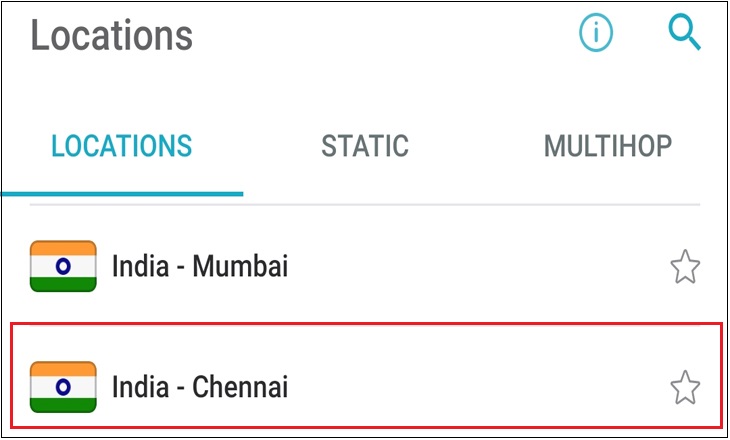
Task: Click the word Chennai in the list
Action: [x=240, y=387]
